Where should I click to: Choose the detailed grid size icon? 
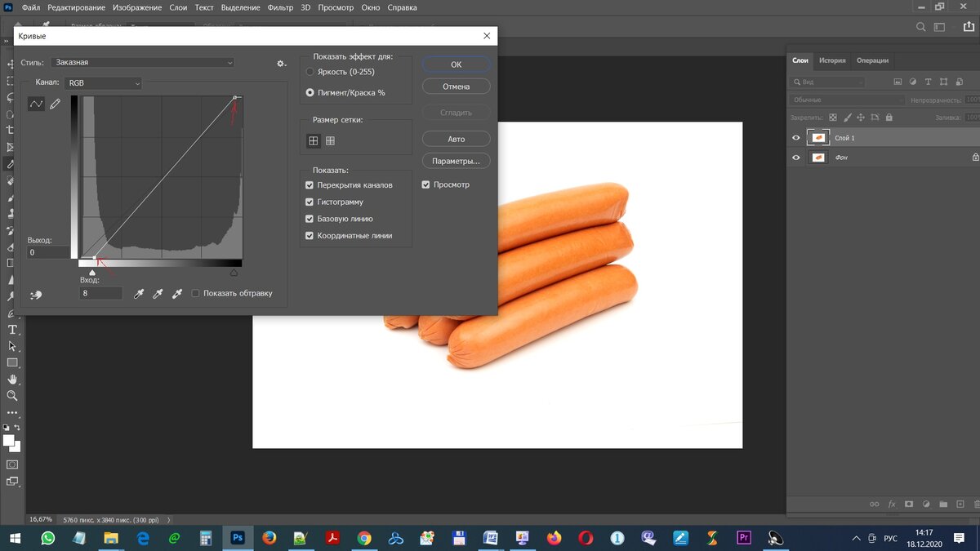[x=331, y=140]
